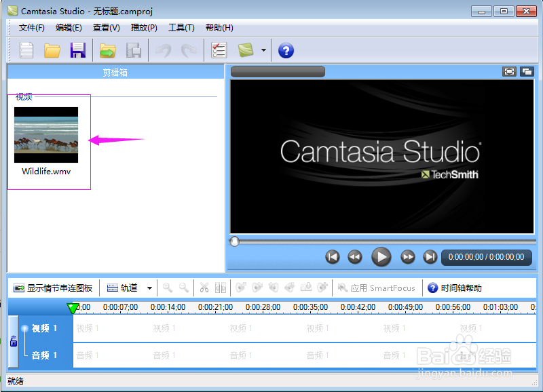Click the rewind playback button
The image size is (543, 392).
point(355,257)
